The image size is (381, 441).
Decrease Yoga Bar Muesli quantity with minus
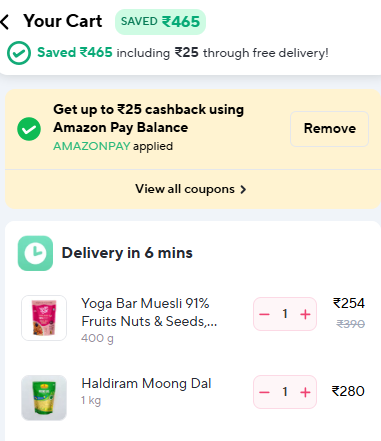264,314
